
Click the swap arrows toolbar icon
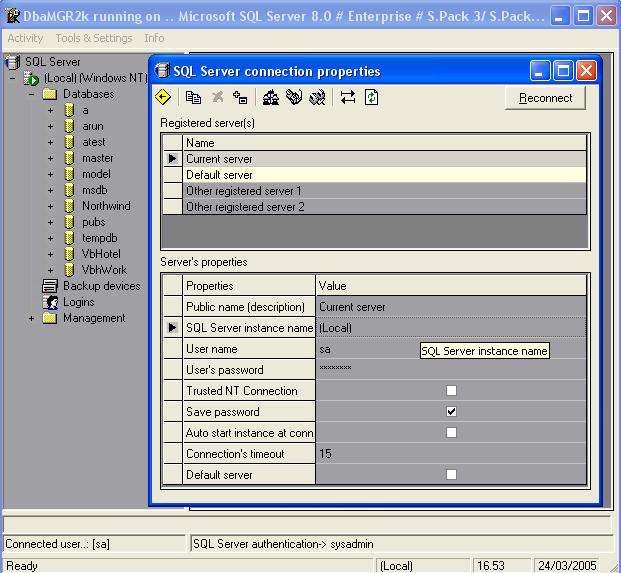pyautogui.click(x=347, y=97)
